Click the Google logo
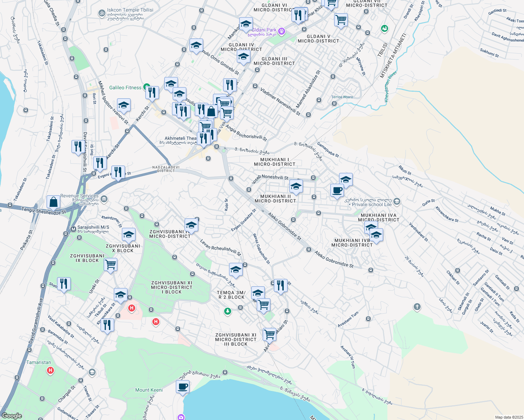This screenshot has height=420, width=524. [x=12, y=416]
